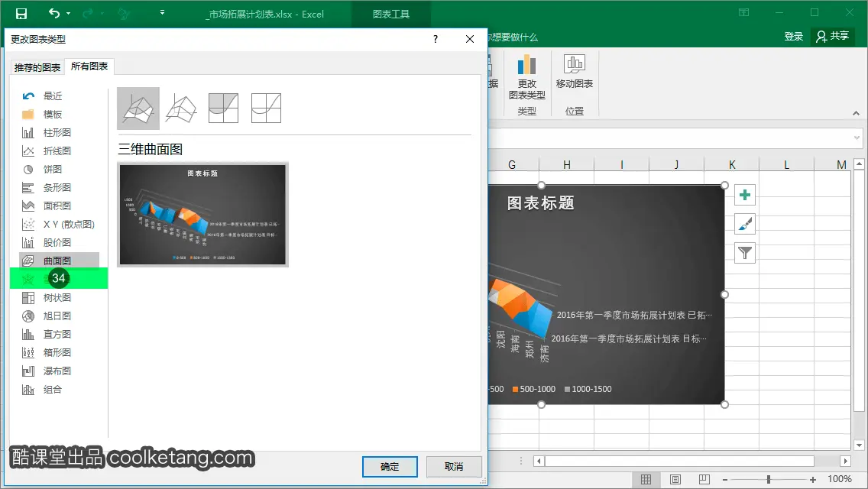Open the chart styles brush button
This screenshot has width=868, height=489.
coord(745,224)
